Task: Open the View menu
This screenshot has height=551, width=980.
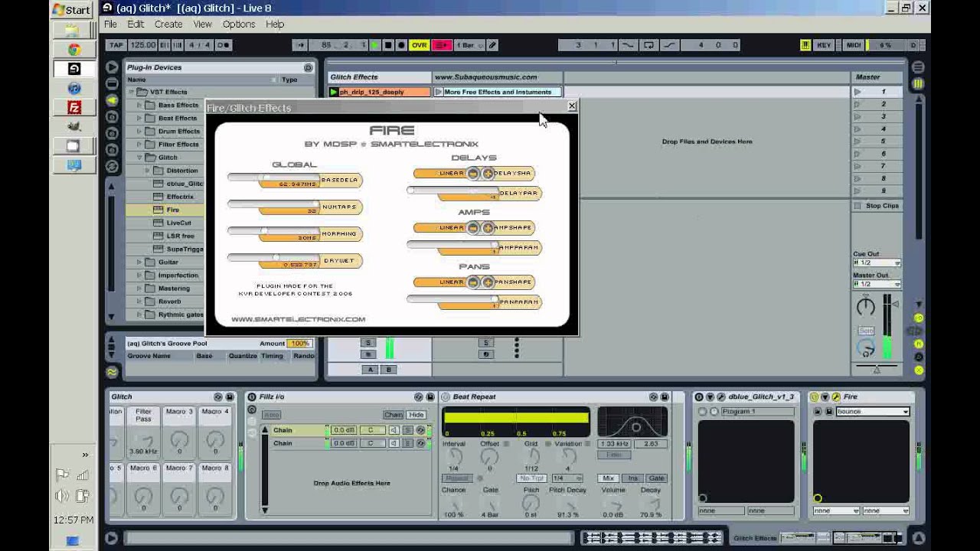Action: point(203,24)
